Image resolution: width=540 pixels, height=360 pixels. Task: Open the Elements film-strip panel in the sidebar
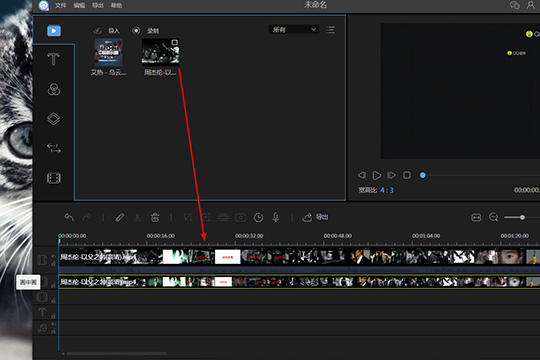[54, 178]
